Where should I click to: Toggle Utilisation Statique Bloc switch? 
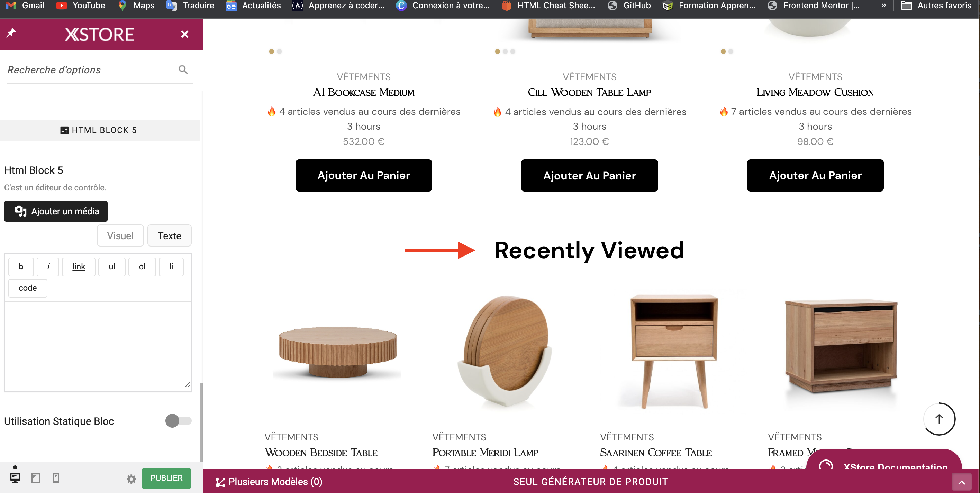tap(178, 421)
